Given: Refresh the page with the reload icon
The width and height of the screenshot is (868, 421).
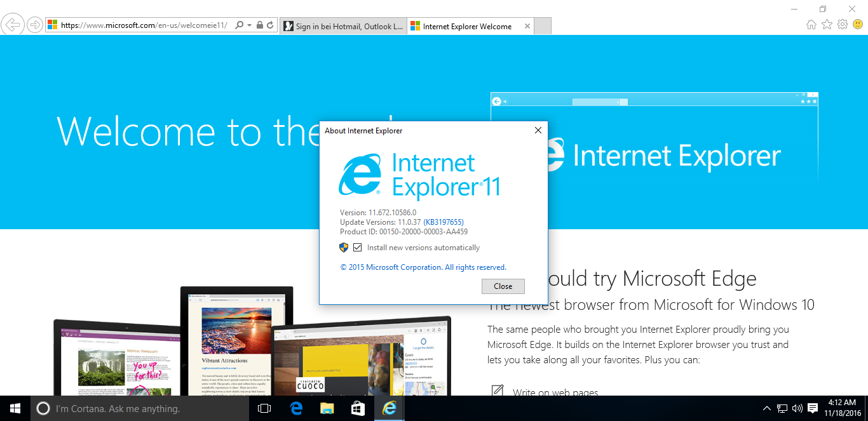Looking at the screenshot, I should (x=270, y=25).
